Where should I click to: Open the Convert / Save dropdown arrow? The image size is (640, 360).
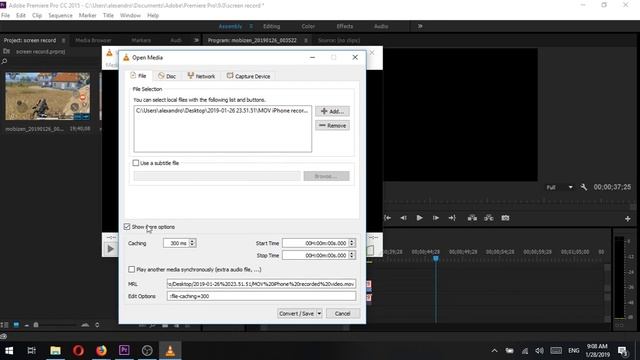pos(319,313)
